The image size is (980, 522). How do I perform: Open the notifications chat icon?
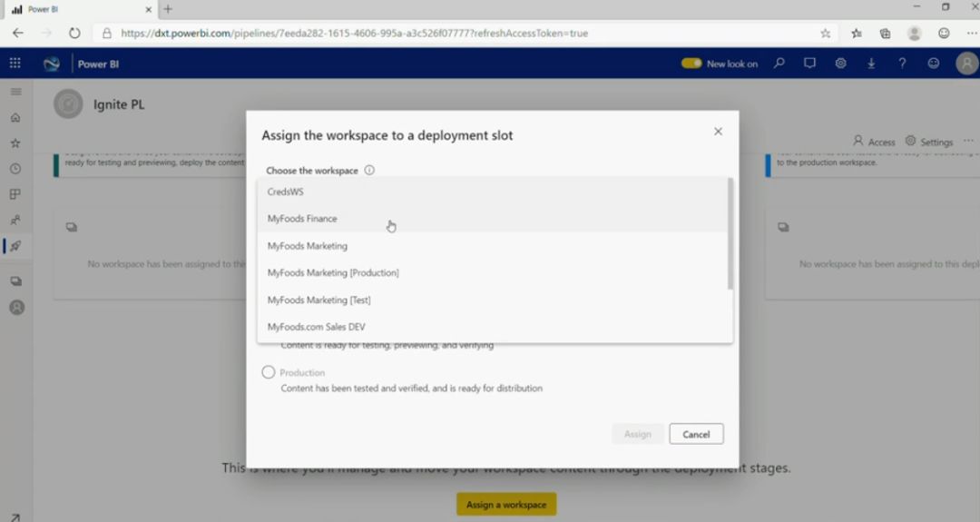(809, 64)
